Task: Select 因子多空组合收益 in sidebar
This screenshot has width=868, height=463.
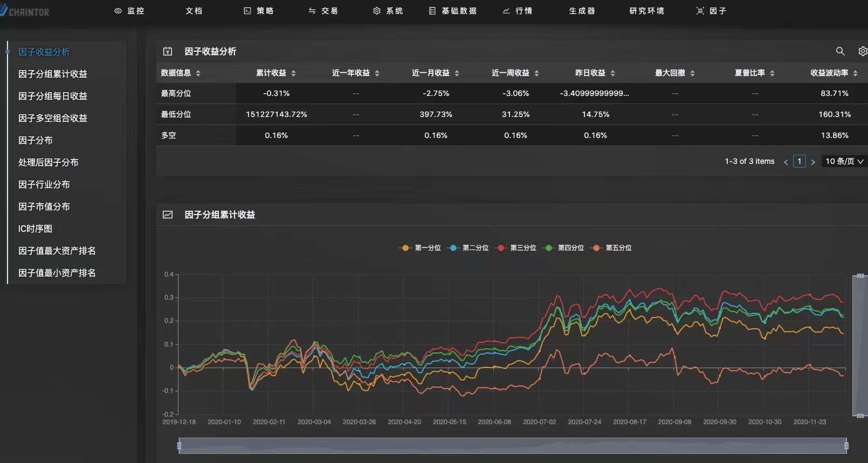Action: 53,118
